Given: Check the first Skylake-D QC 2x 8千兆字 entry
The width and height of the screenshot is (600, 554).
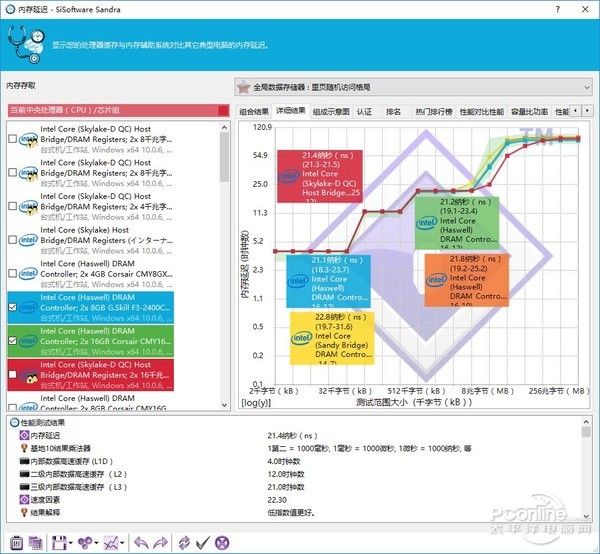Looking at the screenshot, I should 12,139.
